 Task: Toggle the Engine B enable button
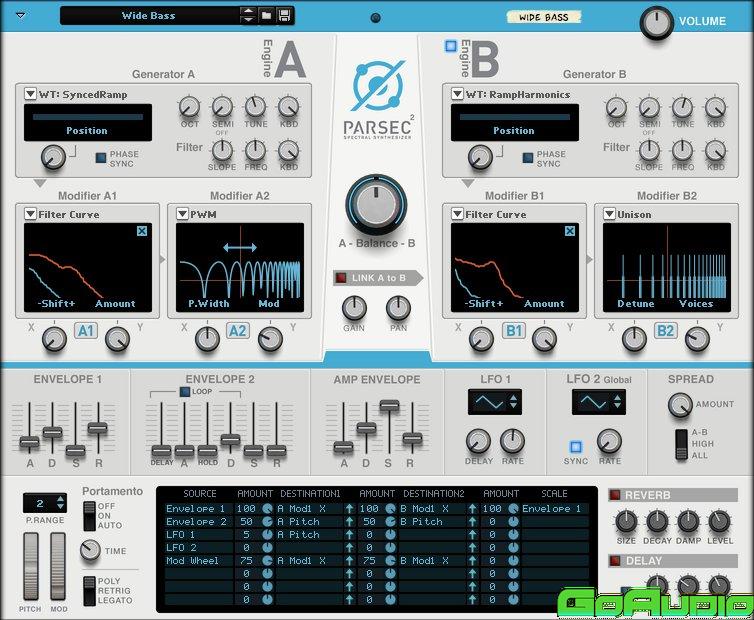[451, 46]
